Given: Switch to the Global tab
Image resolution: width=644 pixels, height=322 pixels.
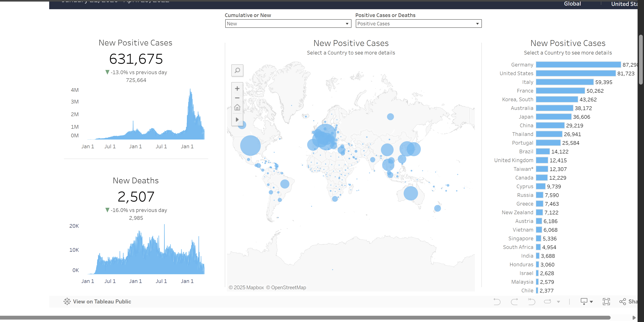Looking at the screenshot, I should pyautogui.click(x=572, y=4).
